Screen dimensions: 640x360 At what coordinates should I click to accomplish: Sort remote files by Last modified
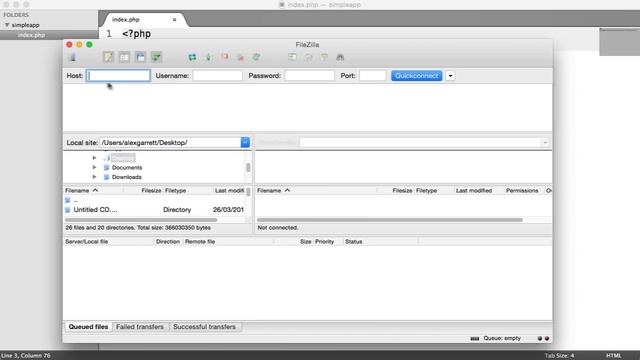(474, 191)
